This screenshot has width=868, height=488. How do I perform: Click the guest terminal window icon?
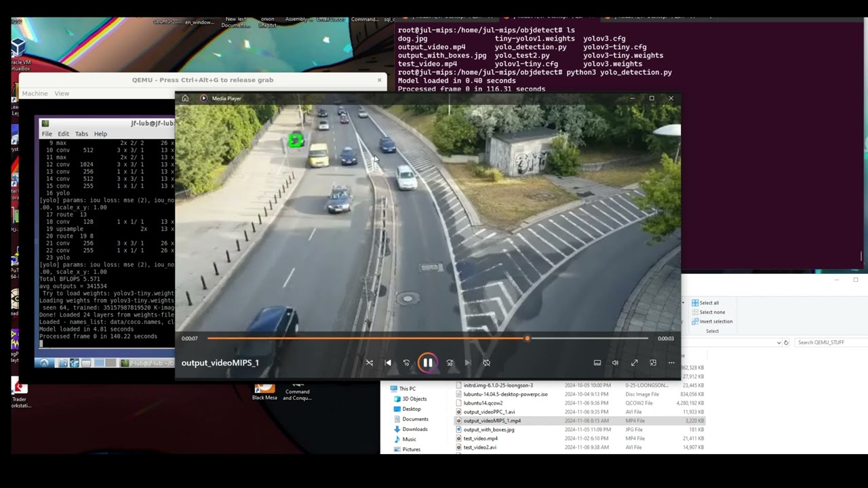pos(45,123)
